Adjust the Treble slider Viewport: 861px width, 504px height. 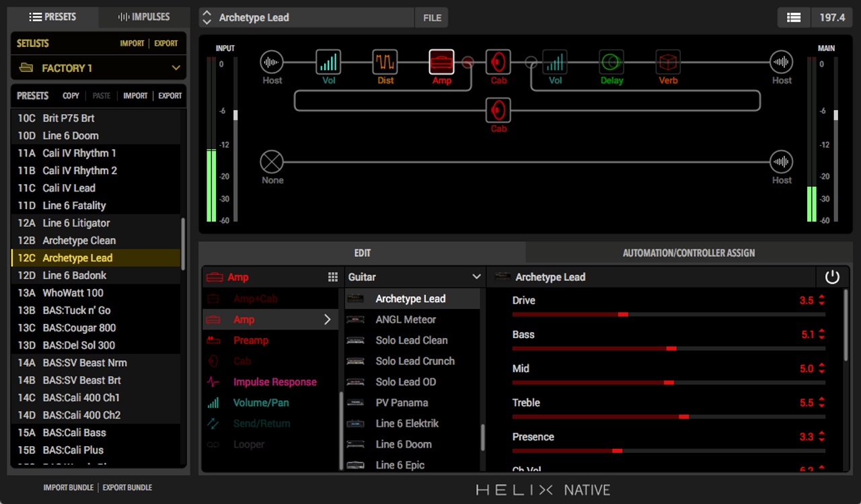(x=669, y=416)
